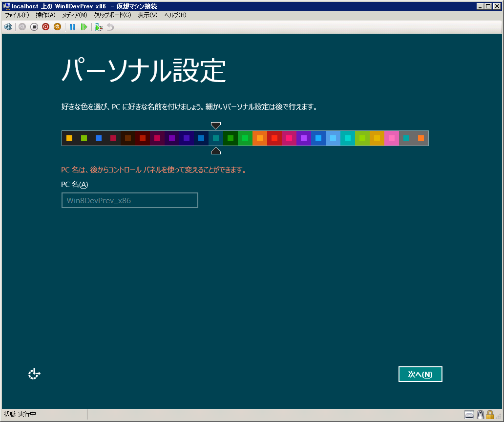Open the クリップボード(C) menu
The image size is (504, 422).
[x=112, y=15]
